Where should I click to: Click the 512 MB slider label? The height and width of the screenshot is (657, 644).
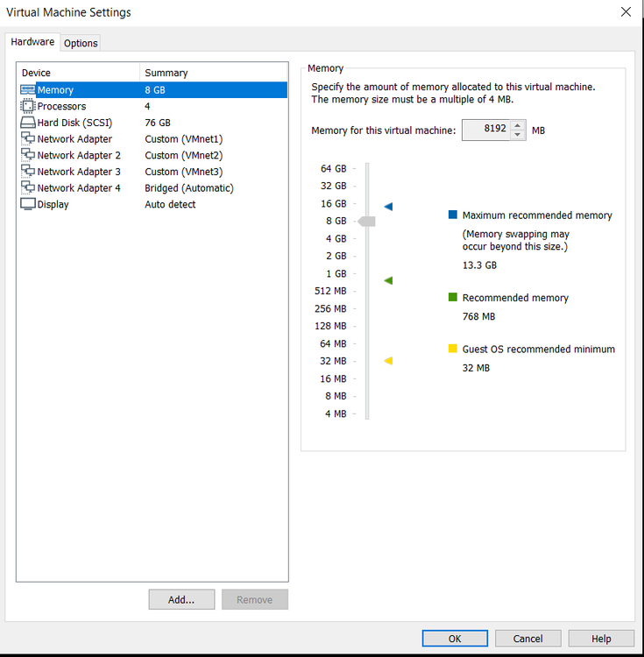pos(330,291)
